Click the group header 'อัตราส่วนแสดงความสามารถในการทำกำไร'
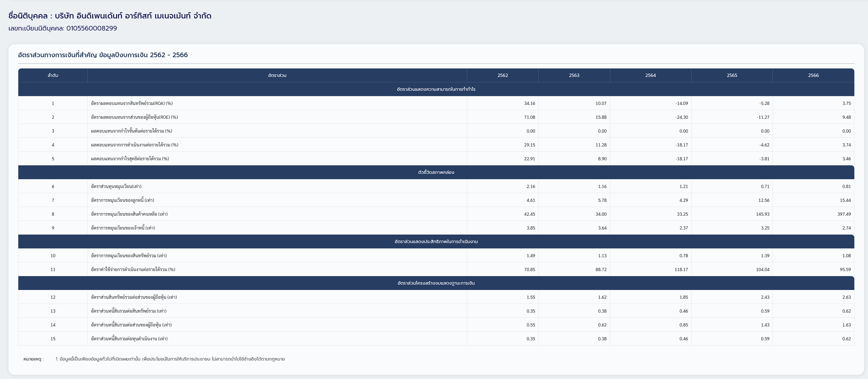Screen dimensions: 868x379 click(436, 89)
